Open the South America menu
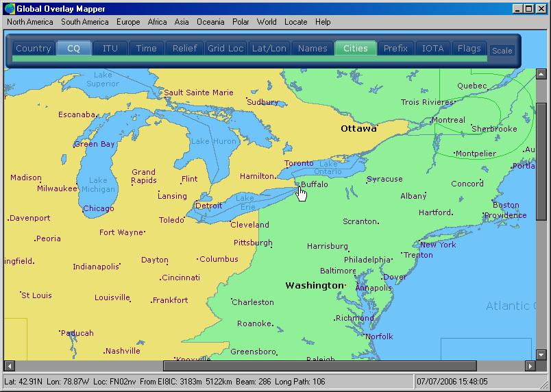 coord(85,22)
